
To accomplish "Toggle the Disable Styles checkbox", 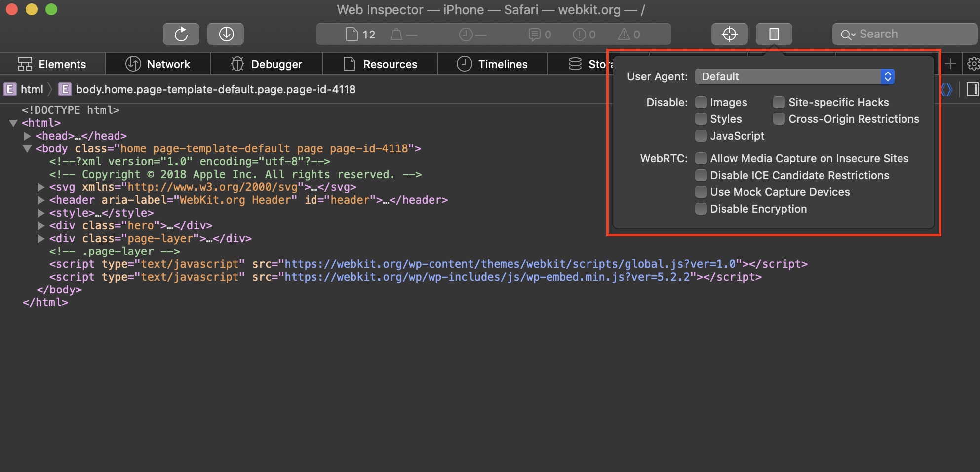I will 701,119.
